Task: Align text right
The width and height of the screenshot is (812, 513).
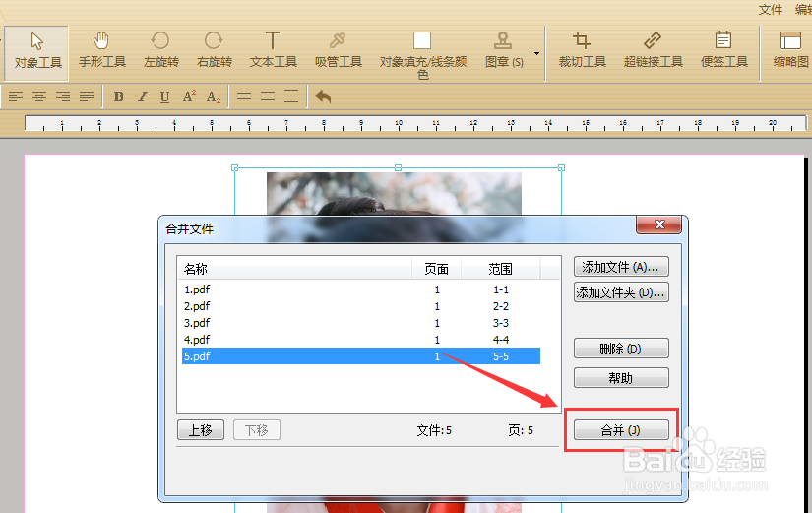Action: [x=63, y=96]
